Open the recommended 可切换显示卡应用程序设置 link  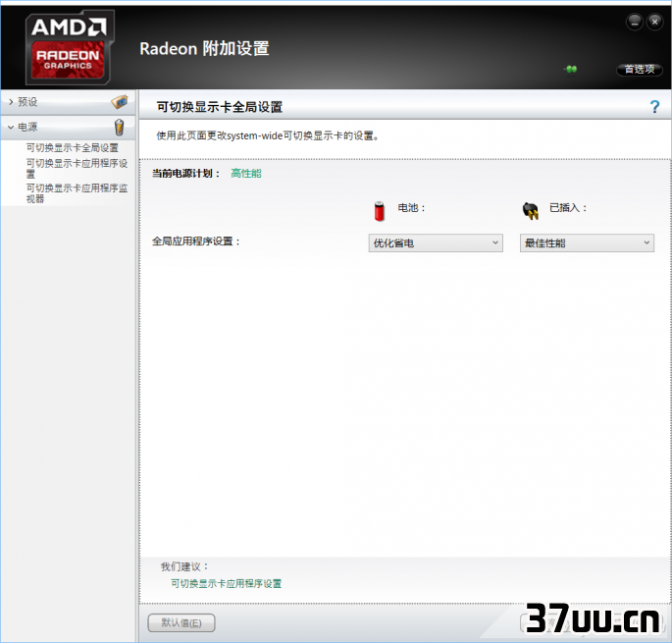[x=226, y=583]
